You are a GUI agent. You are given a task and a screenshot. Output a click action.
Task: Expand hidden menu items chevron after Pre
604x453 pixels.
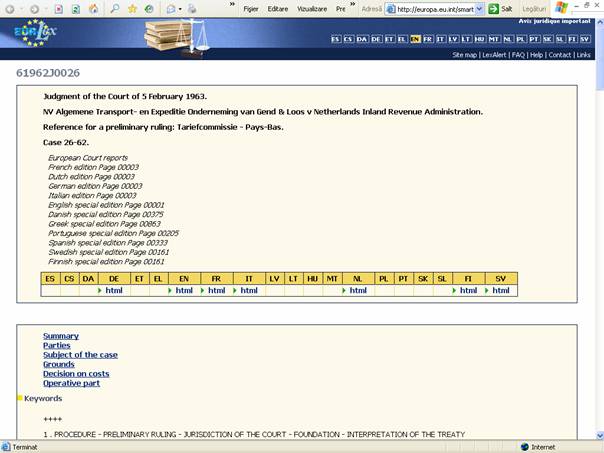pyautogui.click(x=352, y=4)
